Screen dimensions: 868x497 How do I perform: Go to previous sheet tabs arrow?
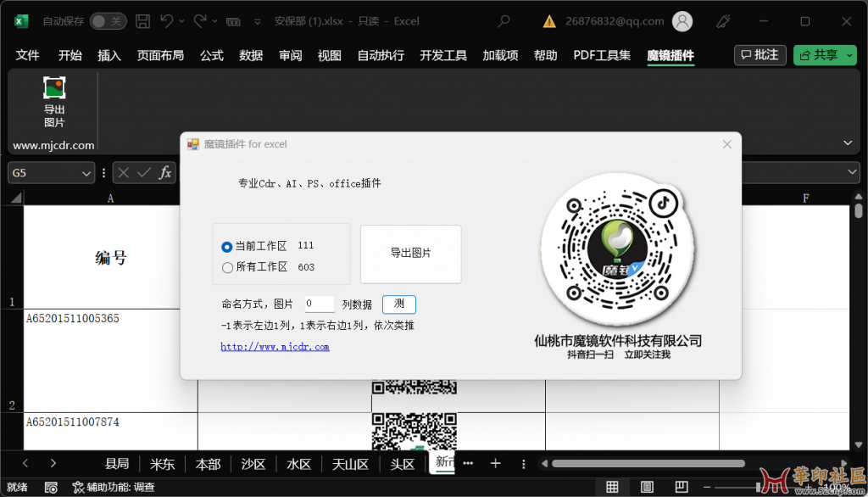click(x=25, y=463)
